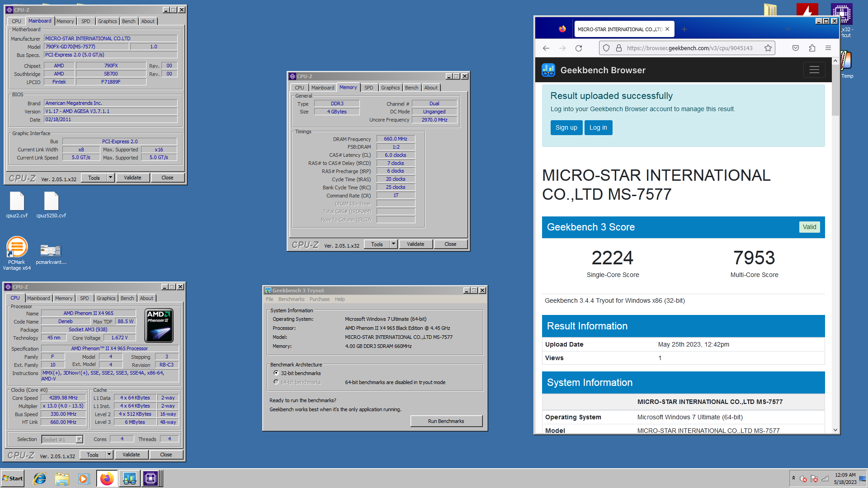868x488 pixels.
Task: Open the pcmarkvant... desktop icon
Action: (x=51, y=253)
